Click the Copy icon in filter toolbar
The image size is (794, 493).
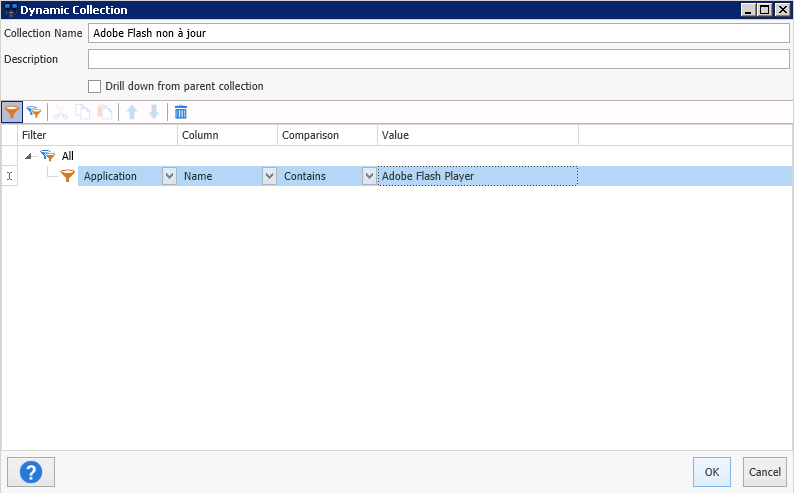click(x=82, y=112)
